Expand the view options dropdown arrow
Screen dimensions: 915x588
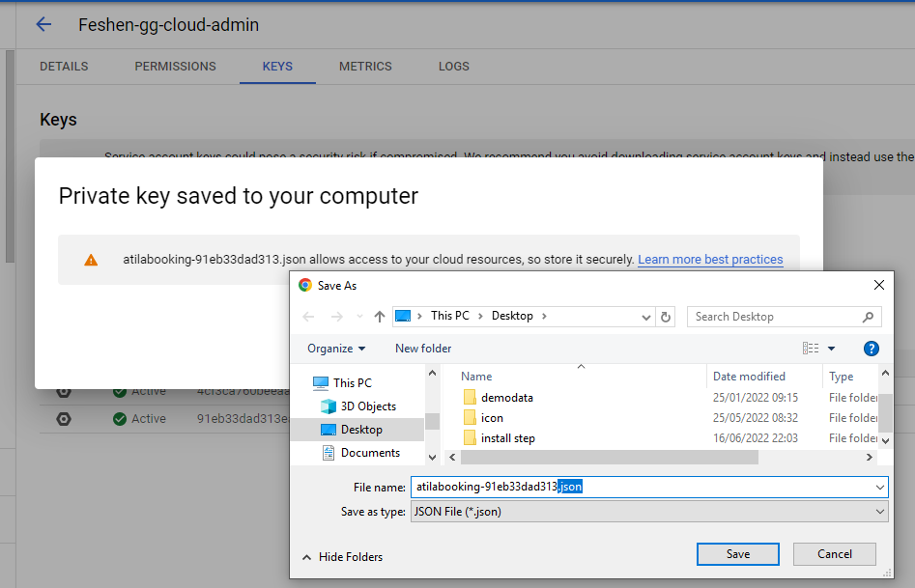point(831,349)
